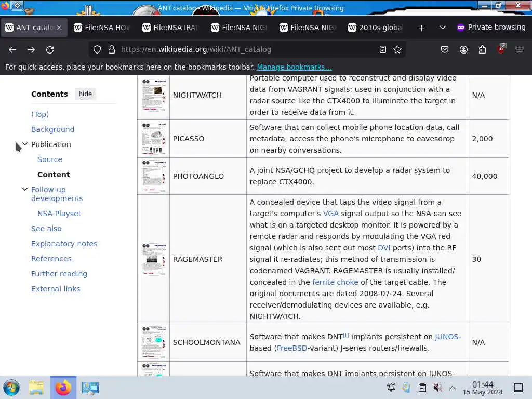
Task: Jump to Further reading section
Action: tap(59, 274)
